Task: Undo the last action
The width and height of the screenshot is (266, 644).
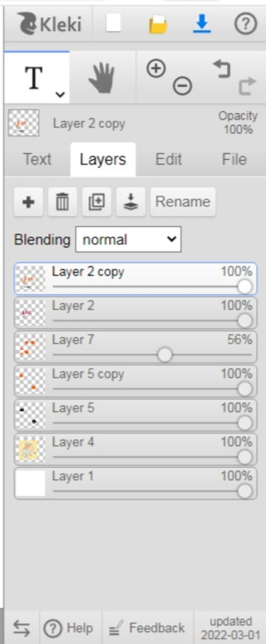Action: pyautogui.click(x=222, y=69)
